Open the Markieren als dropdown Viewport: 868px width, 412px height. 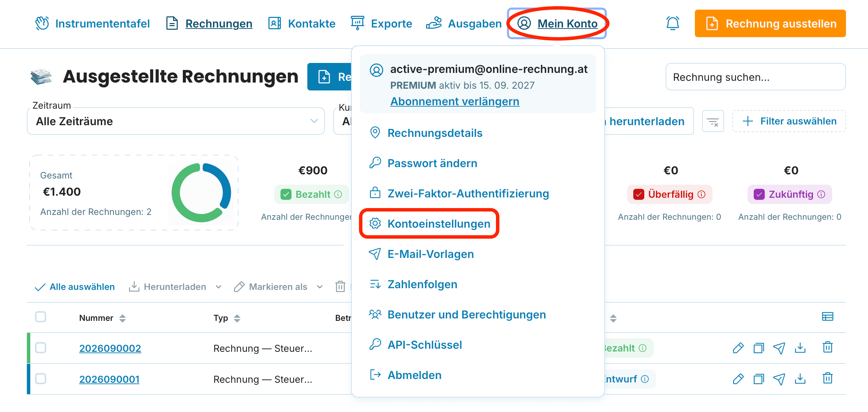pyautogui.click(x=278, y=287)
